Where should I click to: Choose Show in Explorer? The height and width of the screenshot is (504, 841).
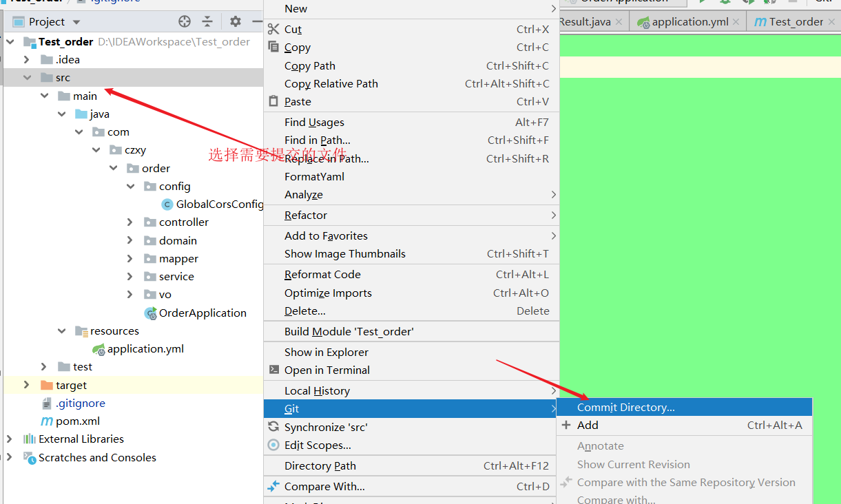[x=411, y=352]
